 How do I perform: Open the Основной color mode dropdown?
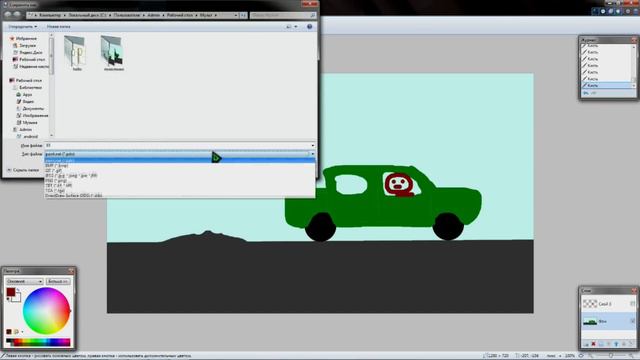tap(24, 281)
